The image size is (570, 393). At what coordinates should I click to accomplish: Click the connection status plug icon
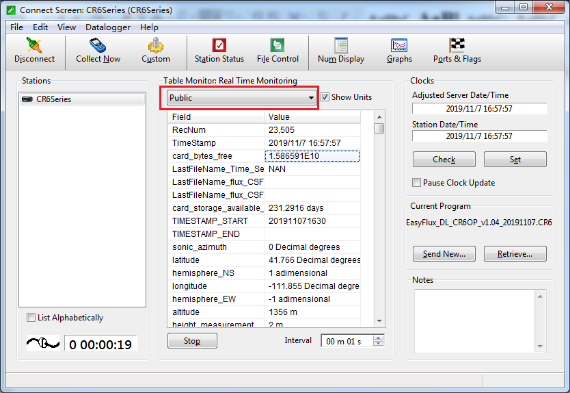43,343
